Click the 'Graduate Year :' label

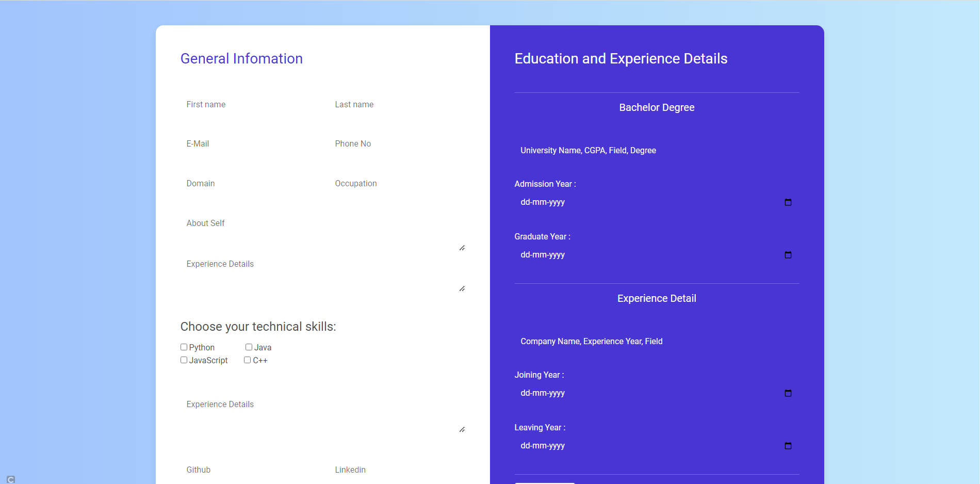point(543,237)
